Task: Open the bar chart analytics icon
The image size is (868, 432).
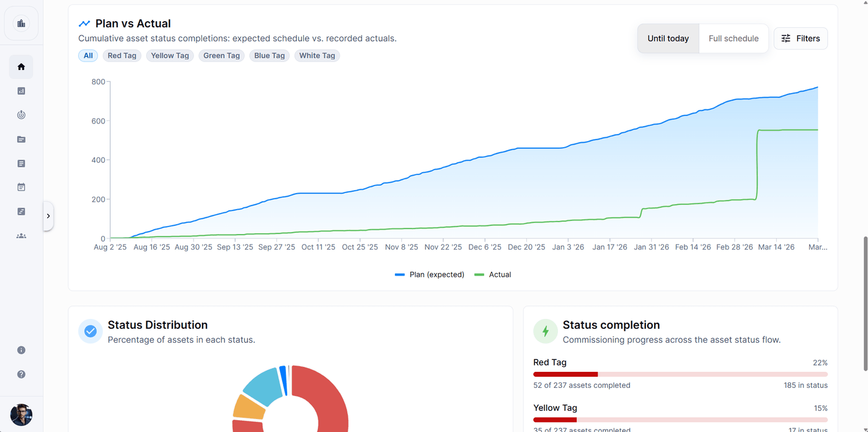Action: pos(21,91)
